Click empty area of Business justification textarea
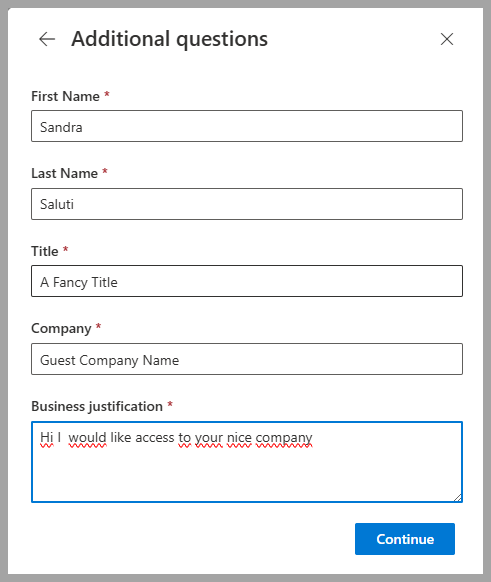This screenshot has height=582, width=491. tap(247, 477)
